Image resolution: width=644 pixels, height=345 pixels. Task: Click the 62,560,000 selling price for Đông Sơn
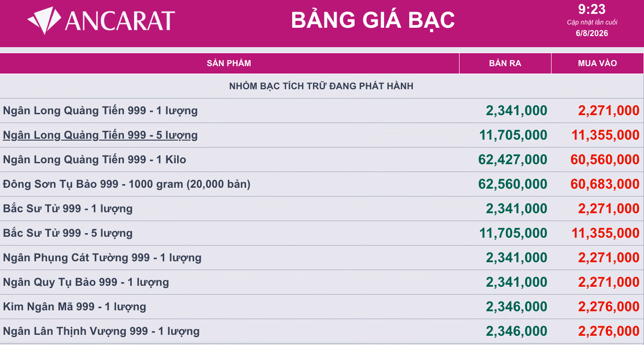[x=513, y=184]
